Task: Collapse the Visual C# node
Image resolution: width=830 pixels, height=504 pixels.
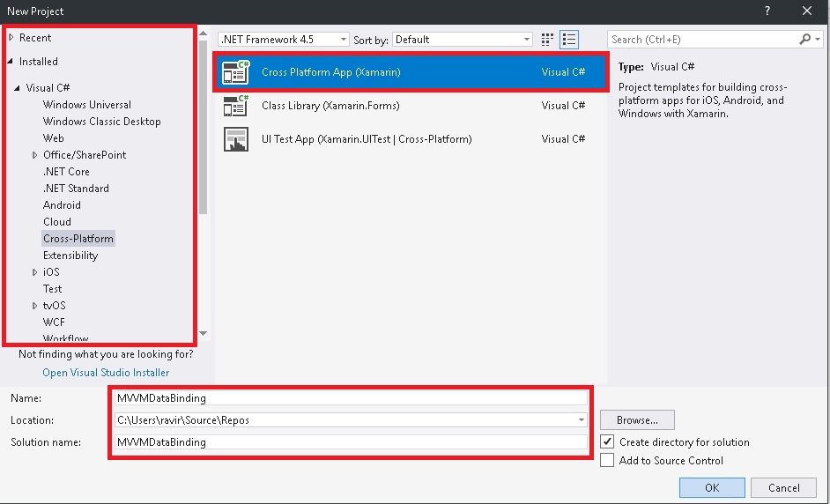Action: (x=18, y=88)
